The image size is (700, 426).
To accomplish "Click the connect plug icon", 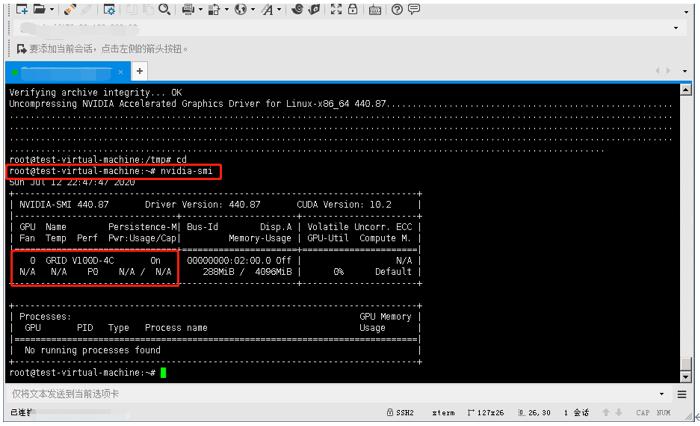I will click(x=70, y=9).
